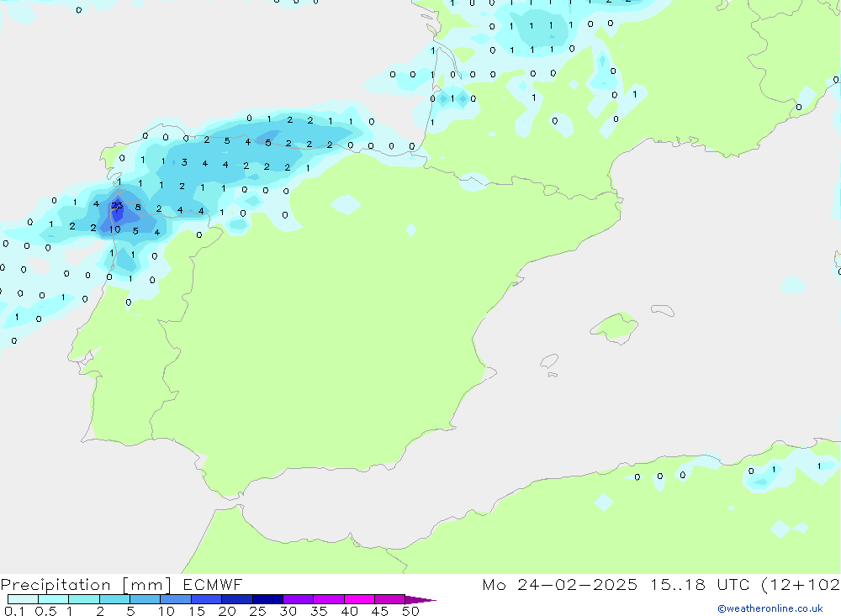Select the "25" legend scale label

coord(257,611)
